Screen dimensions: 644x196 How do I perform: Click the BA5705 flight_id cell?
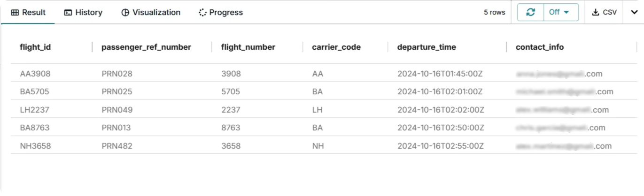[35, 91]
